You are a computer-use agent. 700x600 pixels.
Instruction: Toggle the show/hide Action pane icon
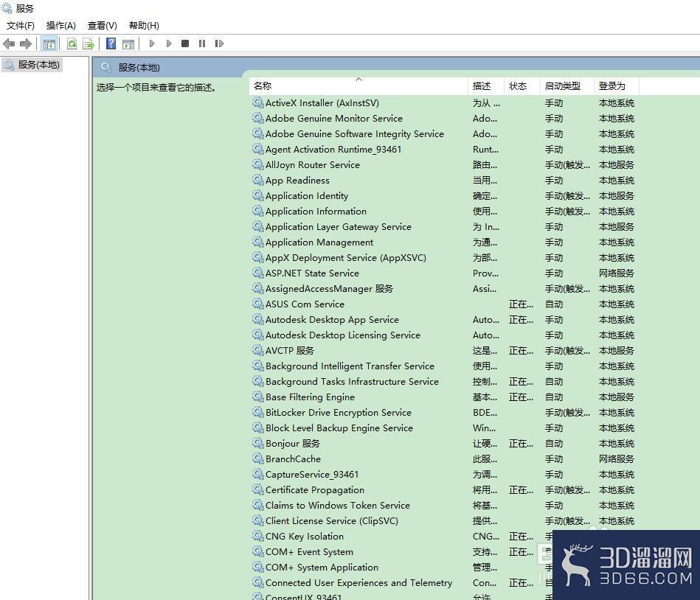[128, 43]
